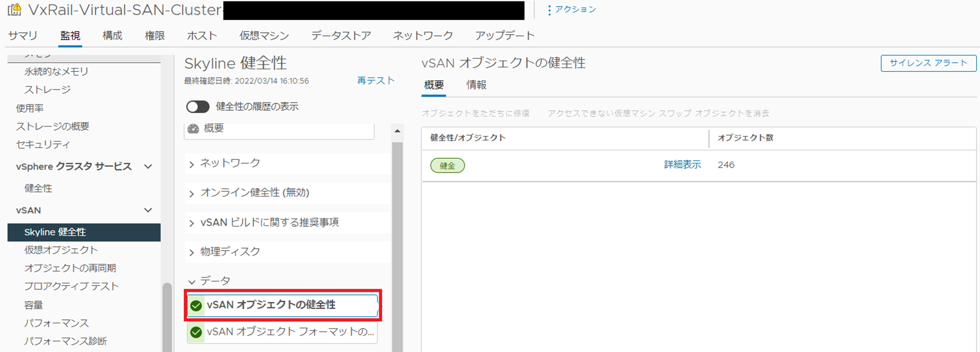Select the 概要 tab in vSAN オブジェクトの健全性

click(434, 85)
